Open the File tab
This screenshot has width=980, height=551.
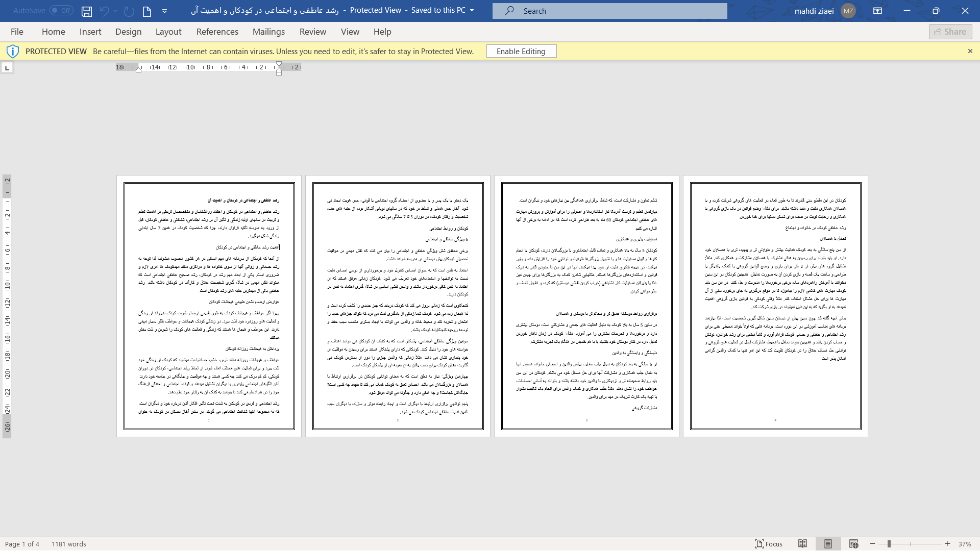(x=17, y=32)
